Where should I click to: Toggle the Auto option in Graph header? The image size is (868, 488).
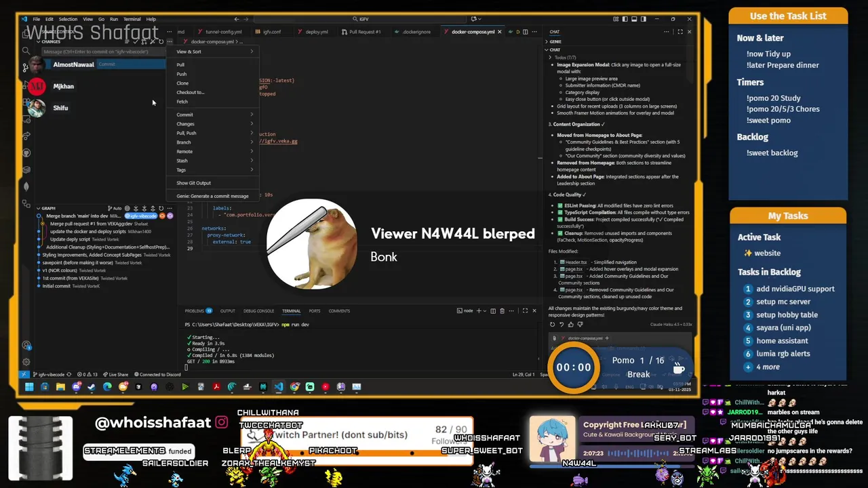point(115,209)
